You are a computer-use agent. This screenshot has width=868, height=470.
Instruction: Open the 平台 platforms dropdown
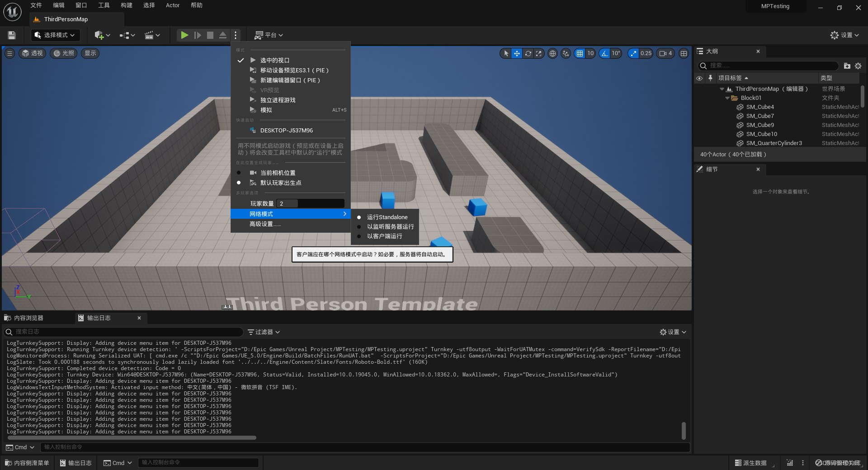click(x=269, y=35)
